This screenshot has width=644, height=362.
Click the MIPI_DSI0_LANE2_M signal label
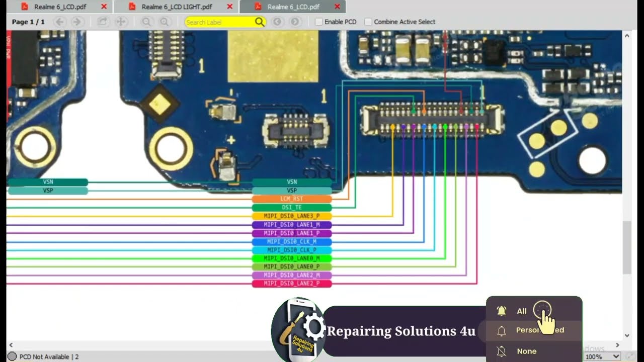(292, 275)
